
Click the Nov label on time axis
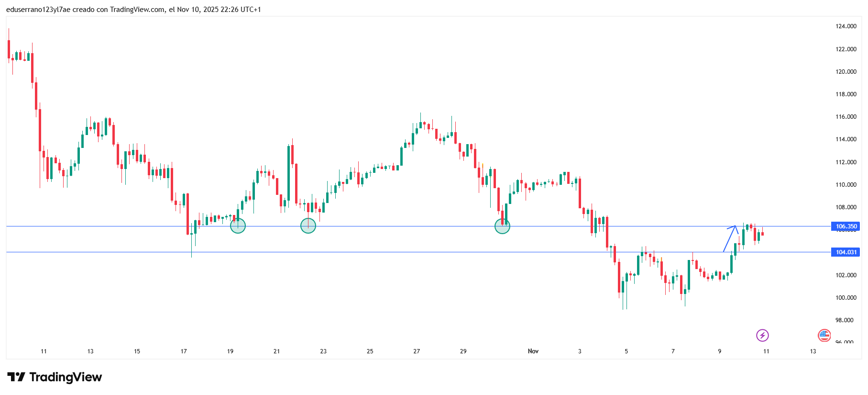pos(533,351)
